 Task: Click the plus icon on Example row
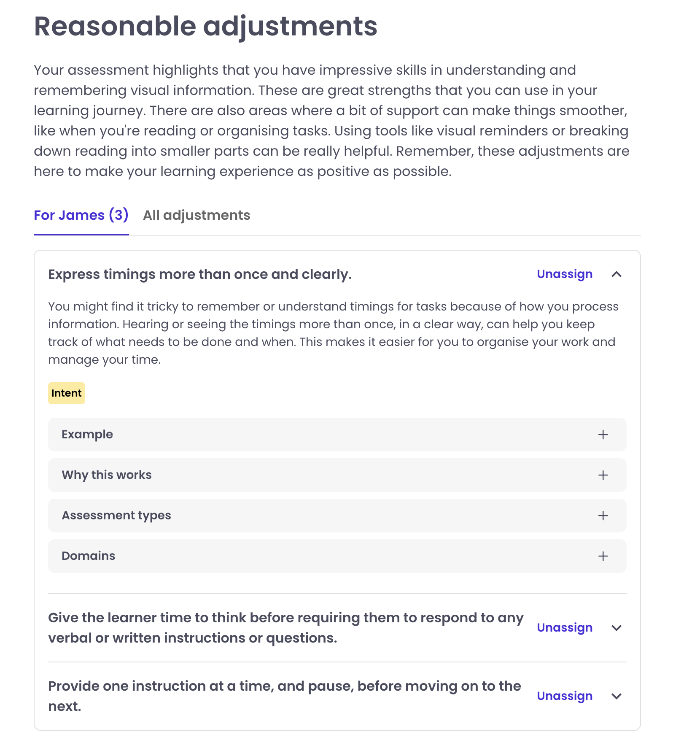point(603,435)
